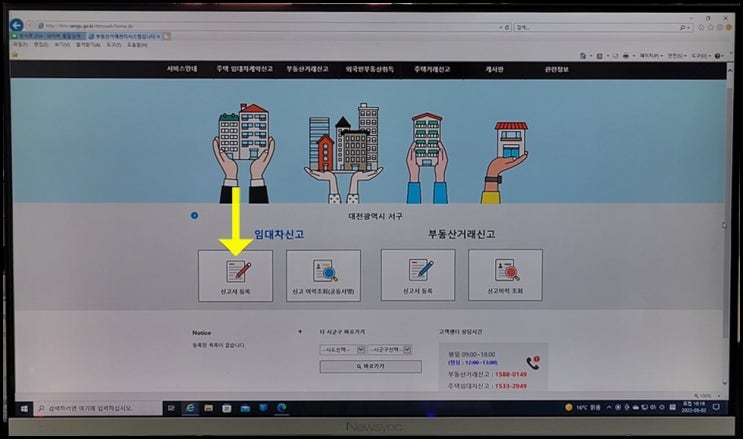Click the 바로가기 button

point(371,366)
